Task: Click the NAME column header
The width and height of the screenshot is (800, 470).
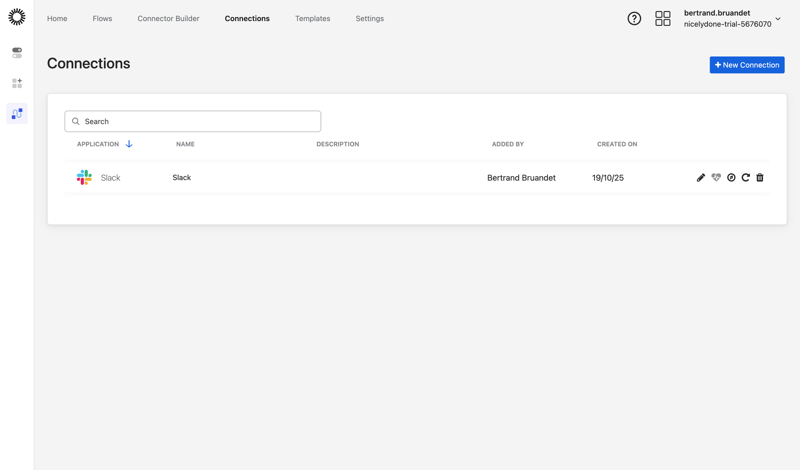Action: point(185,144)
